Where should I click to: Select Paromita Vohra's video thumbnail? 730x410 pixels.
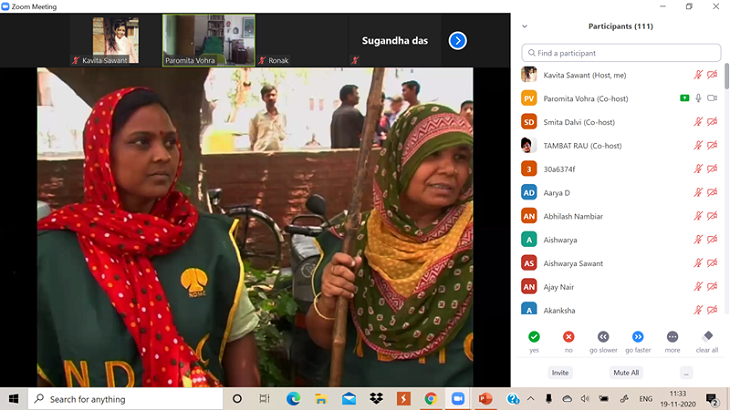[208, 39]
